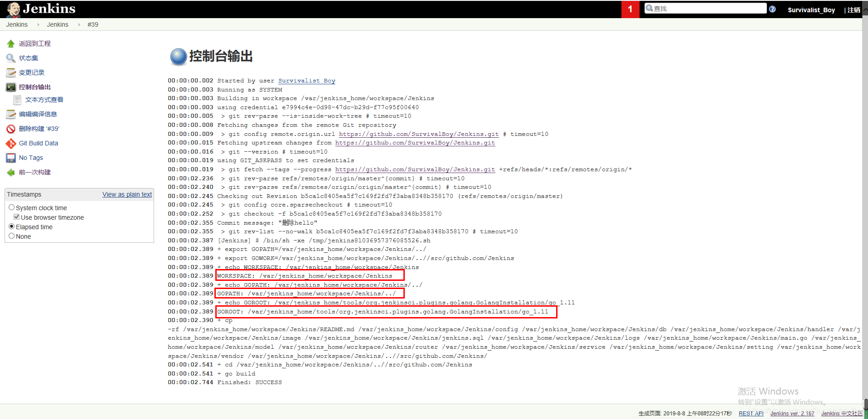
Task: Click the green previous build arrow icon
Action: point(11,172)
